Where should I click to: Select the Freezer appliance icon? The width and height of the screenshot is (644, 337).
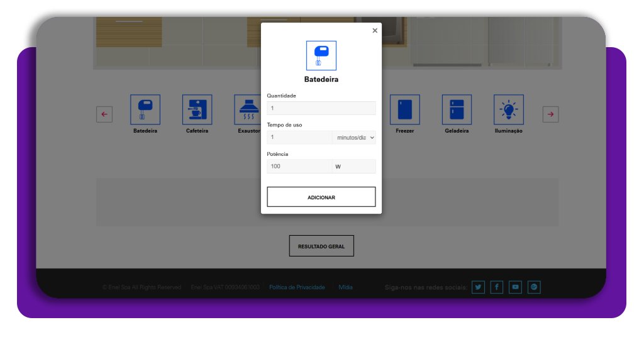(x=404, y=109)
